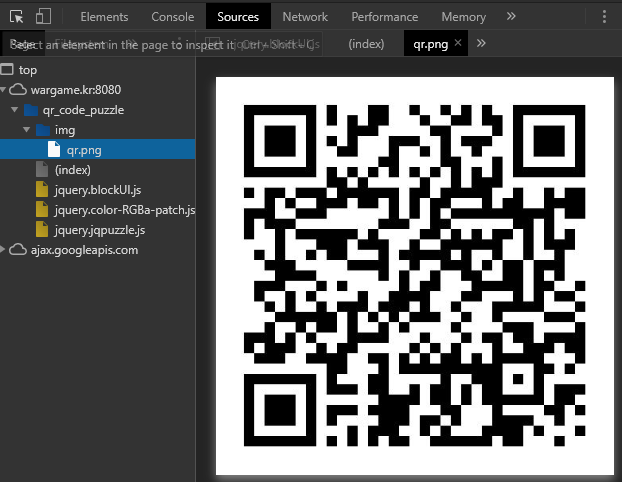Collapse the qr_code_puzzle folder arrow
Image resolution: width=622 pixels, height=482 pixels.
tap(15, 109)
